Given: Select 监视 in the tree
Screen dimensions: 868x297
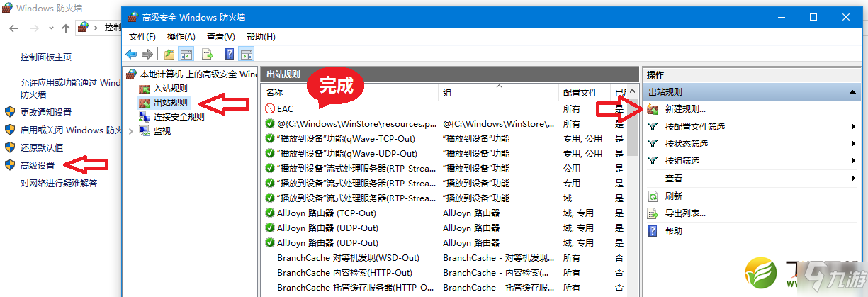Looking at the screenshot, I should pyautogui.click(x=162, y=131).
